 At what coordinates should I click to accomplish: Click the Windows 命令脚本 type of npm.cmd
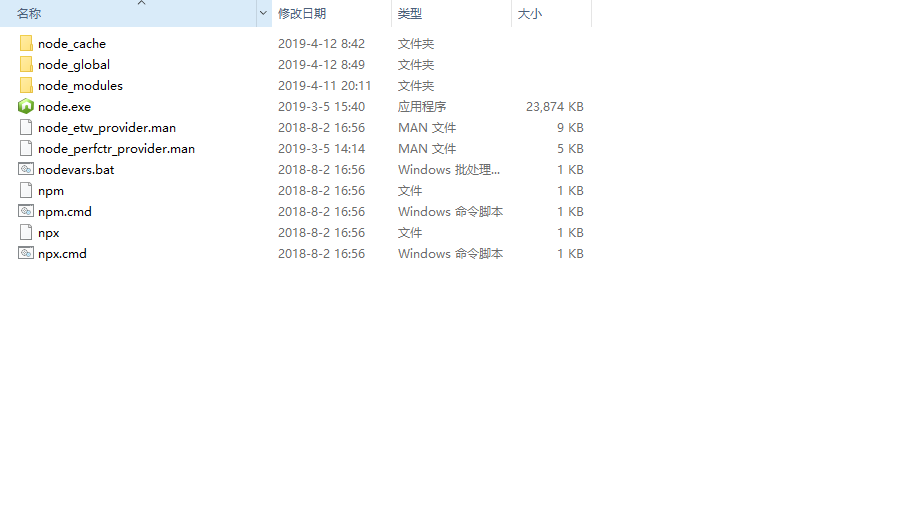pyautogui.click(x=450, y=212)
